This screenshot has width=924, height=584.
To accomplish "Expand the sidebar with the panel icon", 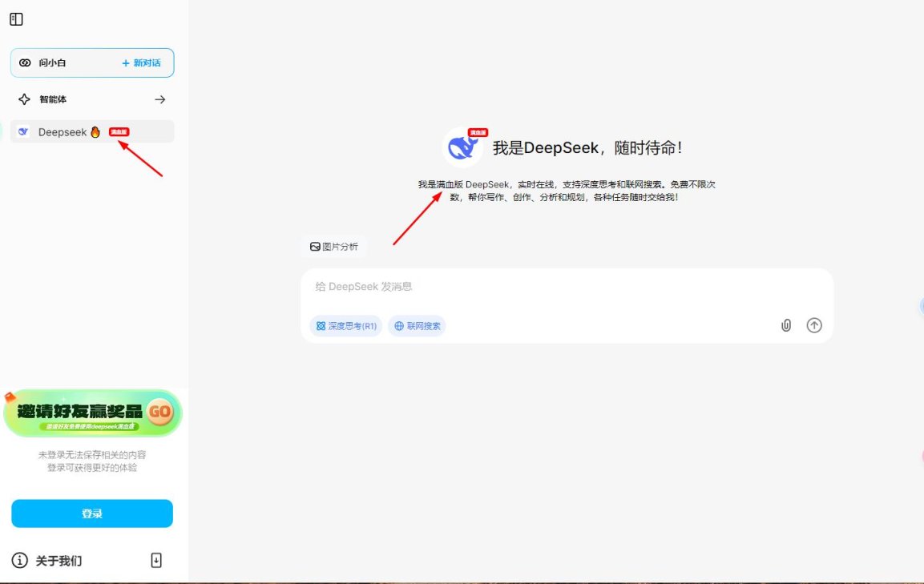I will 16,18.
